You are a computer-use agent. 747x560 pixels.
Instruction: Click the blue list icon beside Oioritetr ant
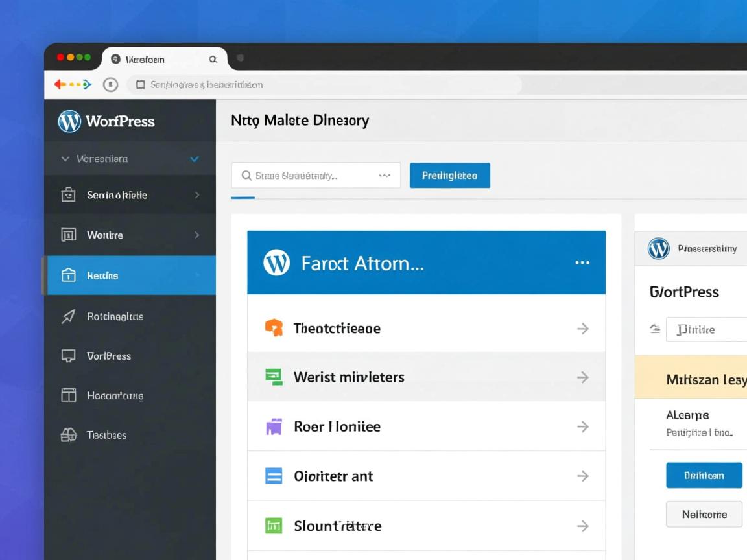click(x=274, y=476)
